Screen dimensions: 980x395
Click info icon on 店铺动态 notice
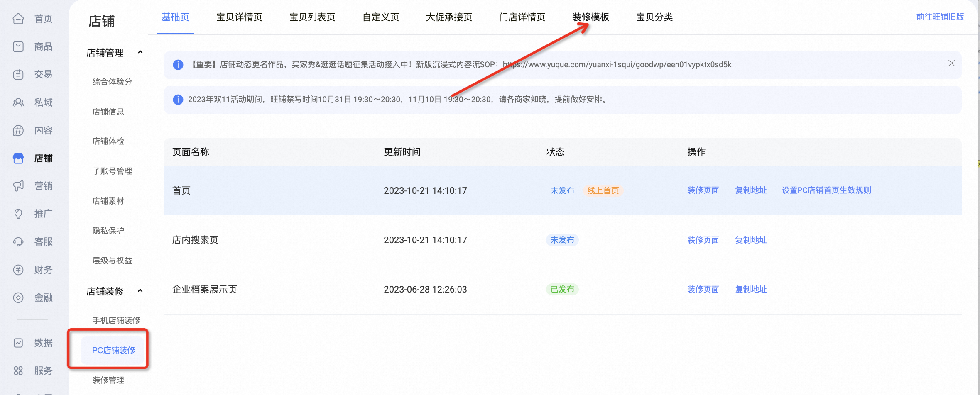pyautogui.click(x=178, y=65)
